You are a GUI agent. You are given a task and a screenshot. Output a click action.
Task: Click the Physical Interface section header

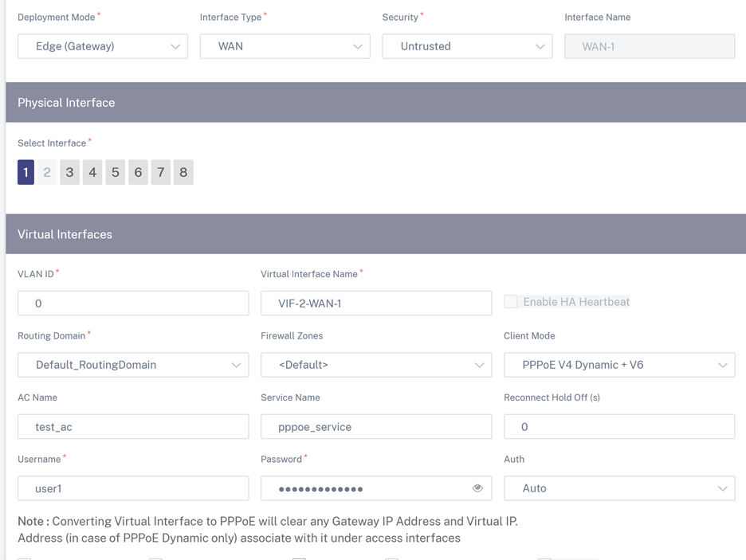pos(376,102)
